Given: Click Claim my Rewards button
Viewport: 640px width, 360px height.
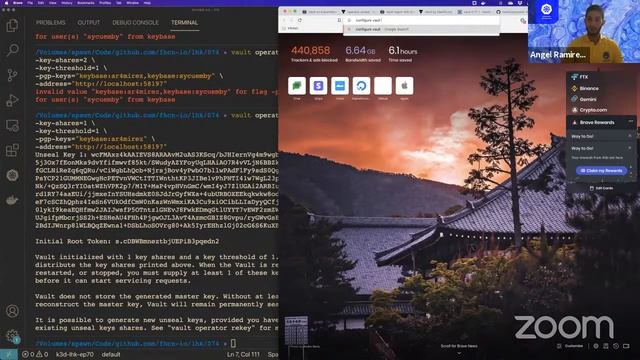Looking at the screenshot, I should (x=601, y=171).
